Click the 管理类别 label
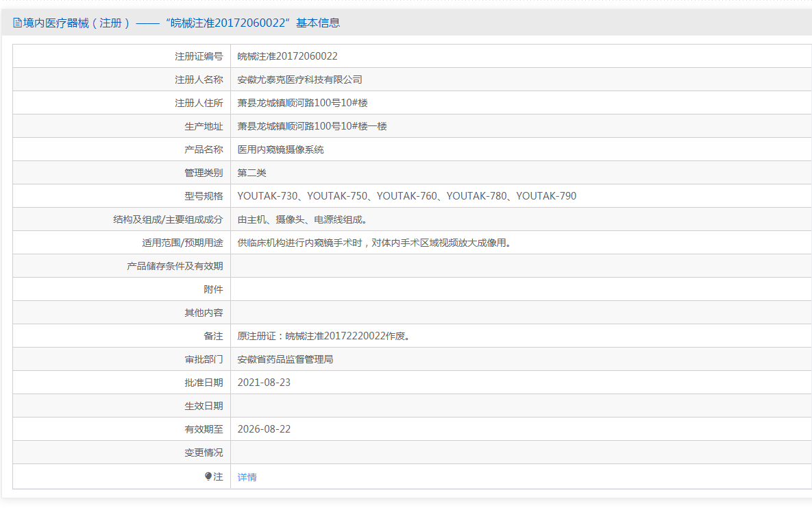 204,173
